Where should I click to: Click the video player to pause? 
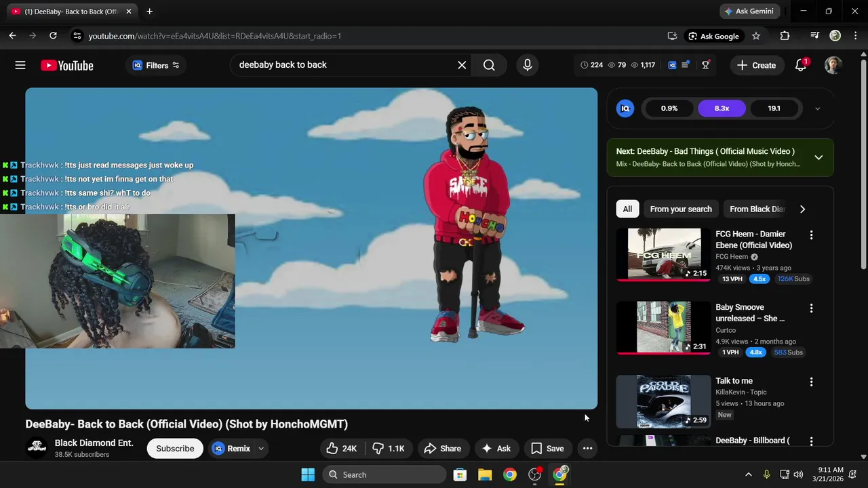pyautogui.click(x=311, y=248)
